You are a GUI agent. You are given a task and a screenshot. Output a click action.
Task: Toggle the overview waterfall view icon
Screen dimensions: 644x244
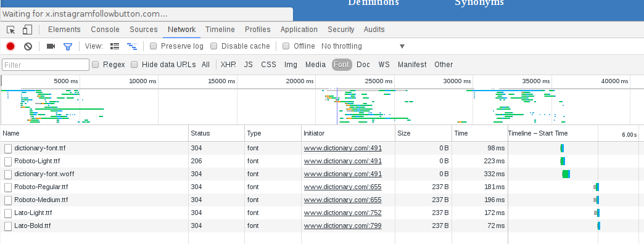[132, 46]
